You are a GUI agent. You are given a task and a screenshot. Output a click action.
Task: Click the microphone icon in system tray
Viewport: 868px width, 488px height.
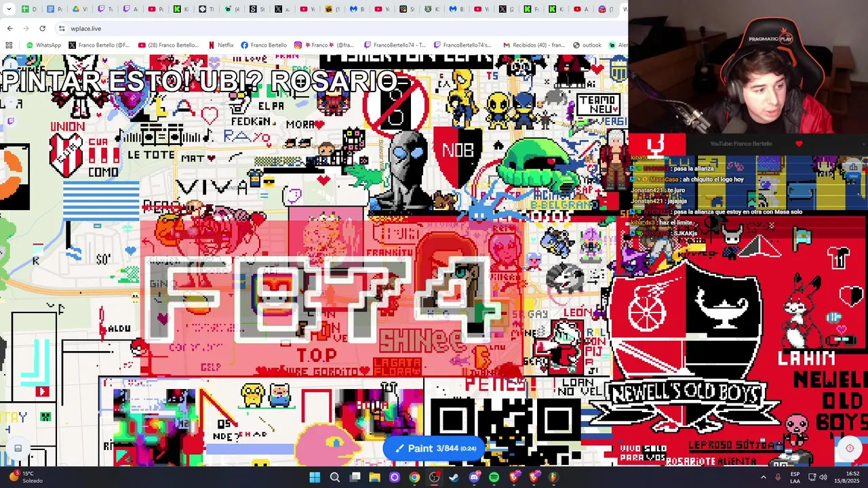(x=778, y=477)
